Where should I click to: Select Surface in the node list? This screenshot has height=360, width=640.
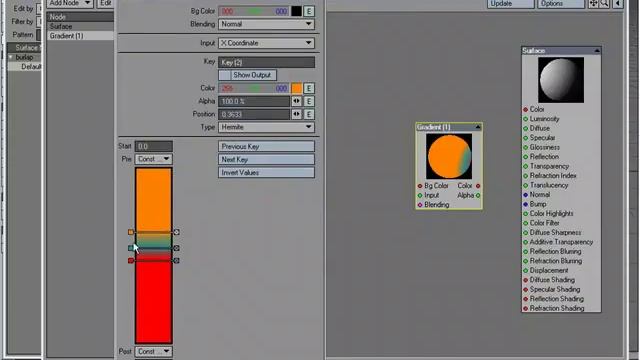point(80,27)
